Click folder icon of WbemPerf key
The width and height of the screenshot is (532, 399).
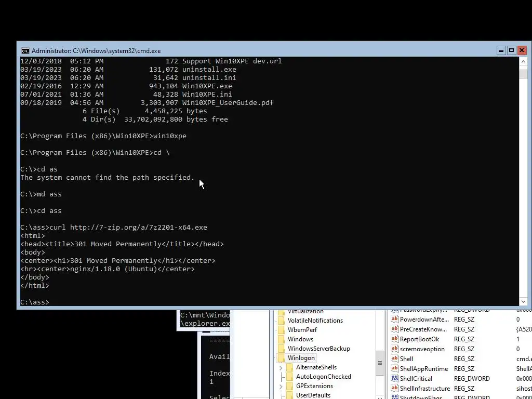(x=281, y=330)
